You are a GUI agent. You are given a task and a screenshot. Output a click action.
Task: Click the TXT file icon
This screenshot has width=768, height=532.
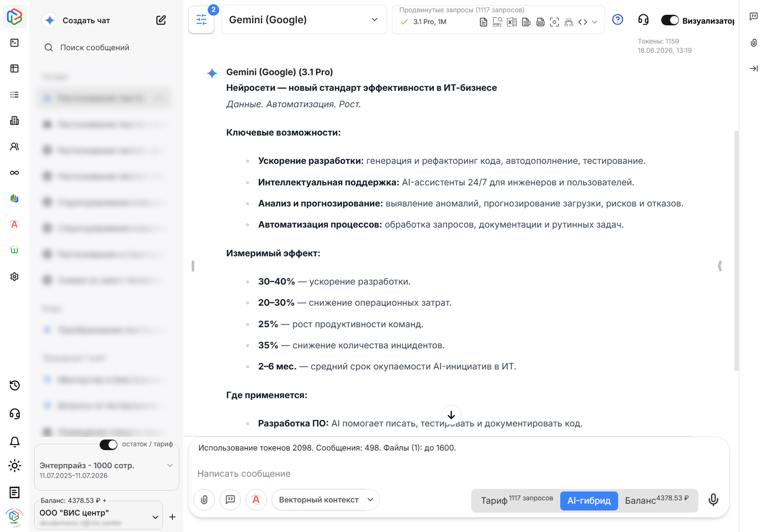526,22
